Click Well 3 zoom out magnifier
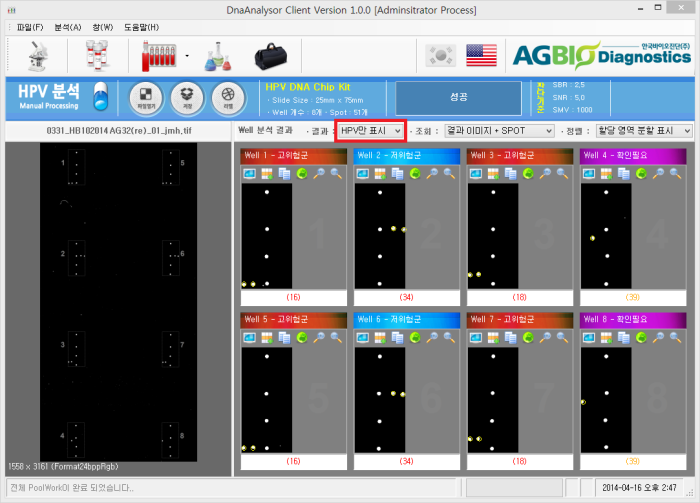This screenshot has width=700, height=503. pyautogui.click(x=562, y=174)
